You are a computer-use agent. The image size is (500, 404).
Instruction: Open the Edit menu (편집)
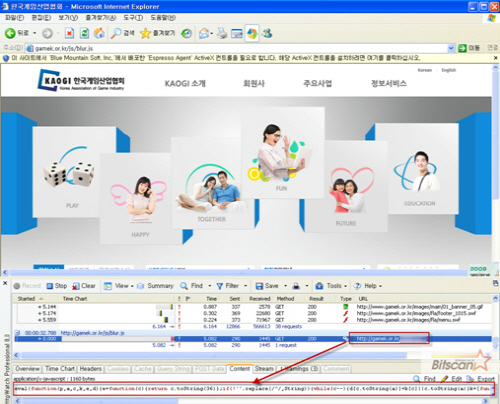point(41,17)
